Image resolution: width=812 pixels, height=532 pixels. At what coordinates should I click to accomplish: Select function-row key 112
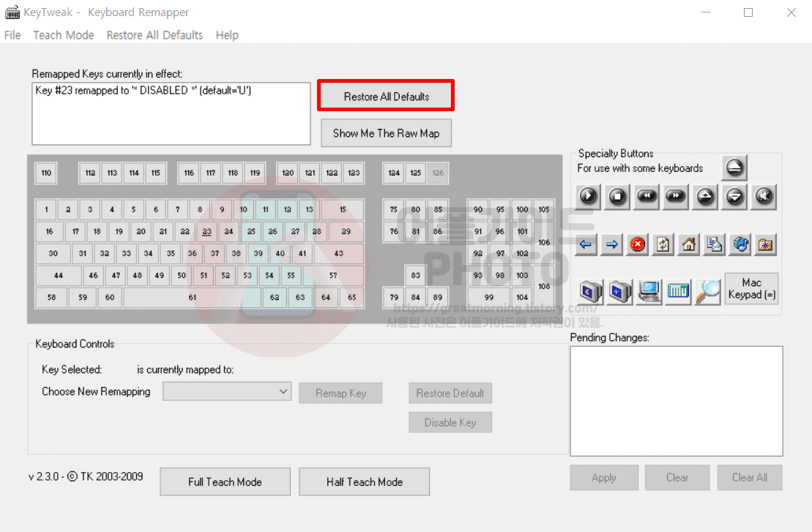coord(90,173)
